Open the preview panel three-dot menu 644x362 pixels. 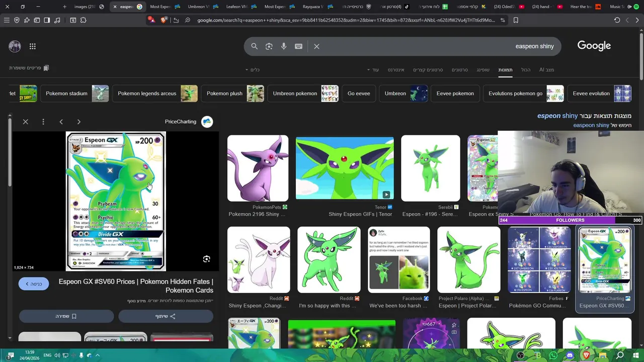[43, 122]
